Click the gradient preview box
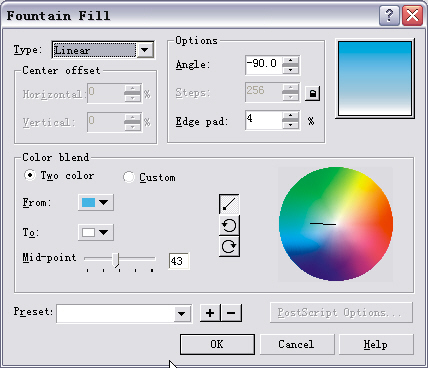This screenshot has width=428, height=368. point(375,79)
